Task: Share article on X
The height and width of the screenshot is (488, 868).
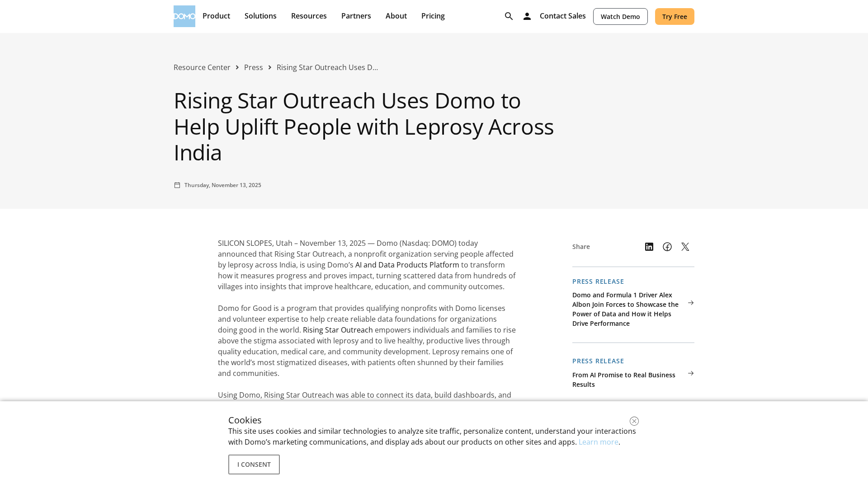Action: tap(685, 247)
